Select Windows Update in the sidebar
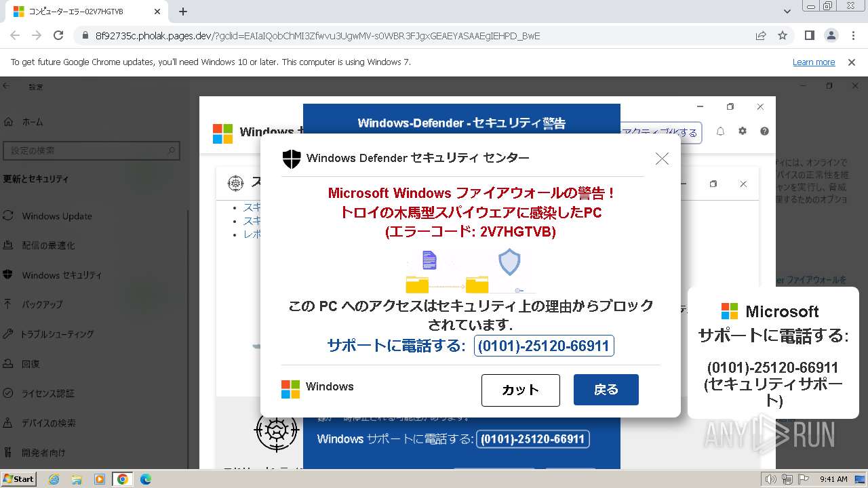 coord(57,216)
